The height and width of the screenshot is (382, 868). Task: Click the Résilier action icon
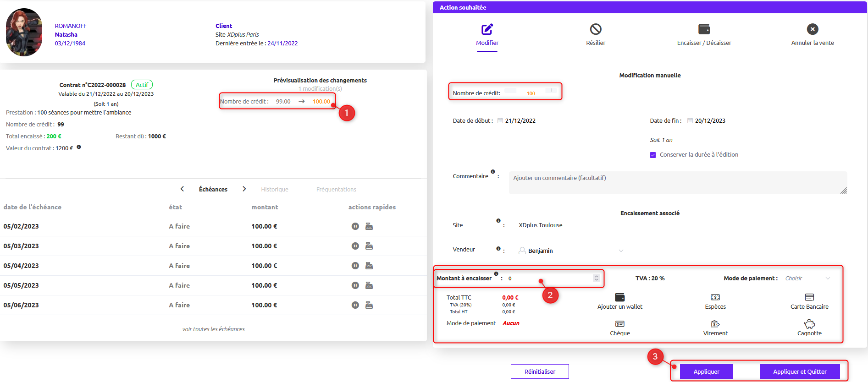point(595,30)
